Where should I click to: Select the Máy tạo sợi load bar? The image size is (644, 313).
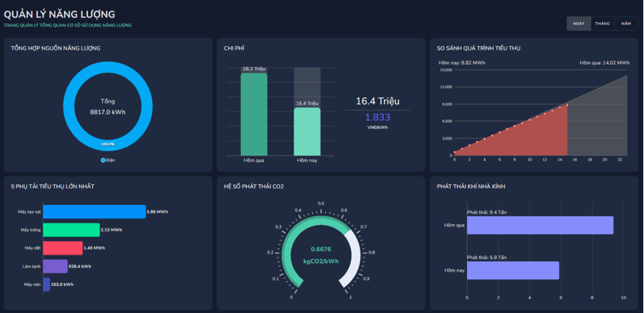tap(94, 211)
